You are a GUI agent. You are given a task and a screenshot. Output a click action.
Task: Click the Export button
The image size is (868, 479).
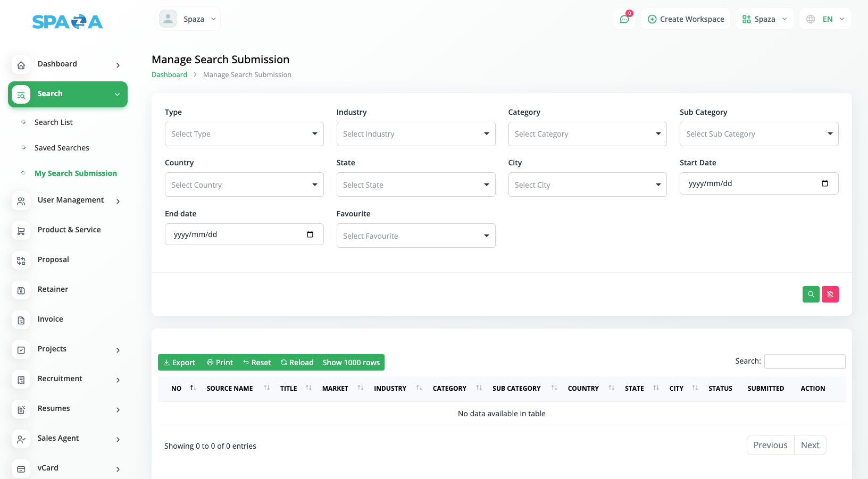[x=179, y=363]
